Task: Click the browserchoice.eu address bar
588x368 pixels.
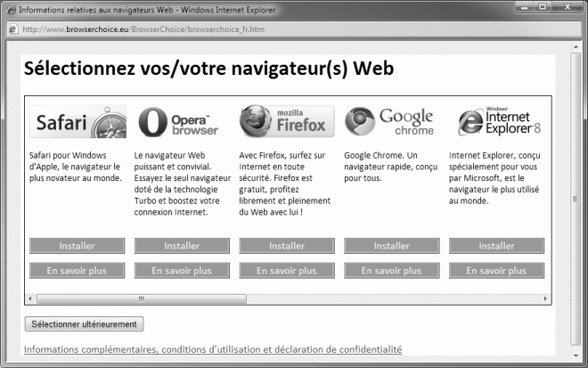Action: point(294,29)
